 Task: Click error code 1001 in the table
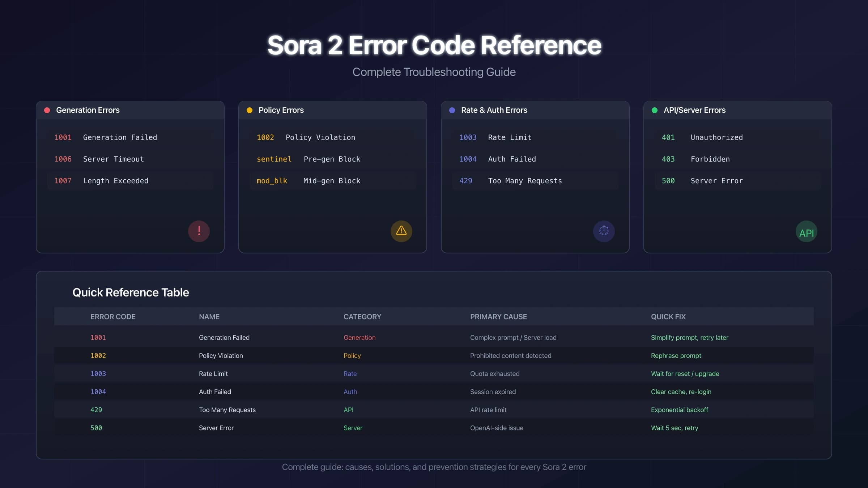click(98, 338)
